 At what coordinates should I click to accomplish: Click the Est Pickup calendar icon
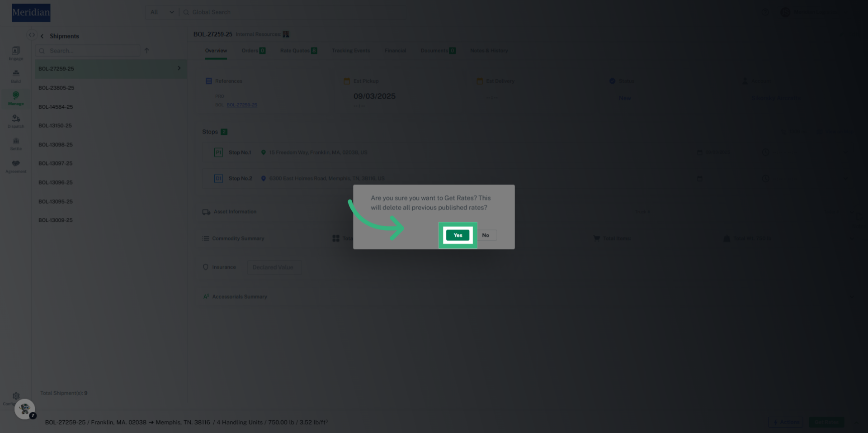tap(347, 81)
